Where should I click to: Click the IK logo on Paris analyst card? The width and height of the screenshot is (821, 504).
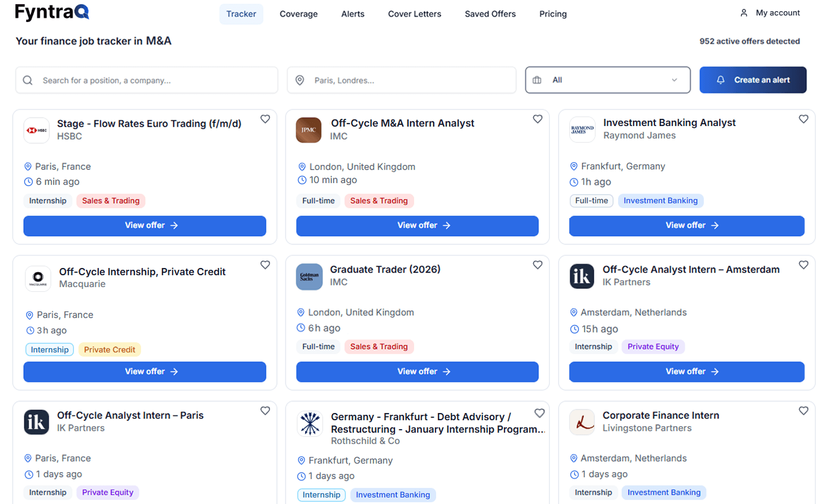[36, 422]
